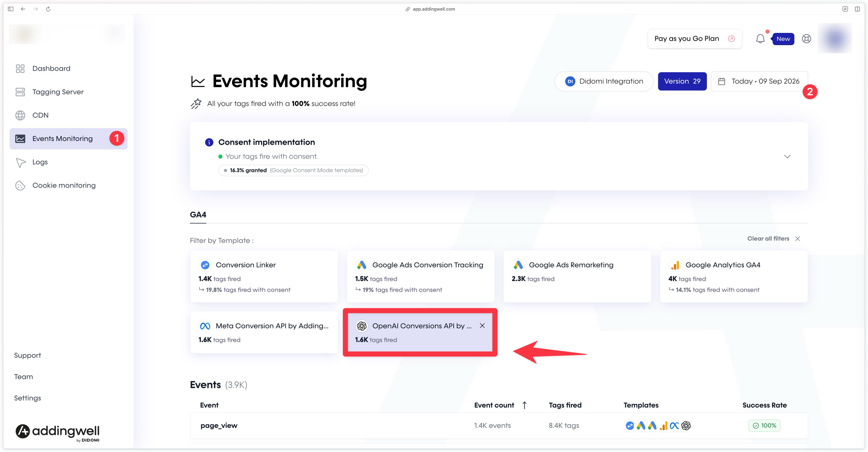Go to CDN section
The height and width of the screenshot is (452, 868).
[68, 115]
